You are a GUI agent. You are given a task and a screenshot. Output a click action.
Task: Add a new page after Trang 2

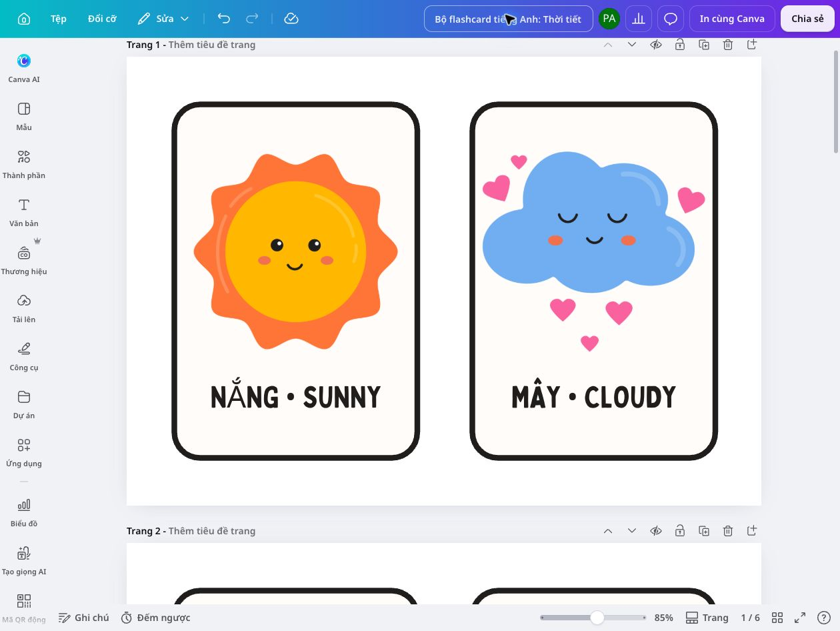pyautogui.click(x=752, y=531)
